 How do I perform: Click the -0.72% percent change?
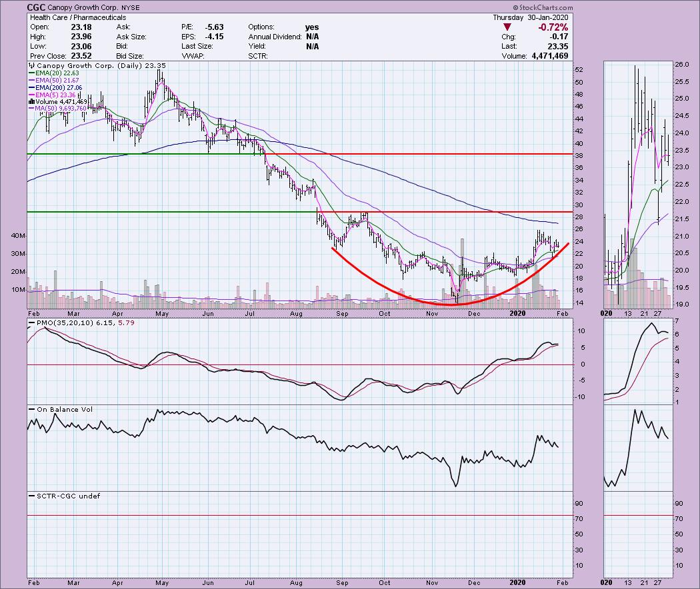[553, 27]
